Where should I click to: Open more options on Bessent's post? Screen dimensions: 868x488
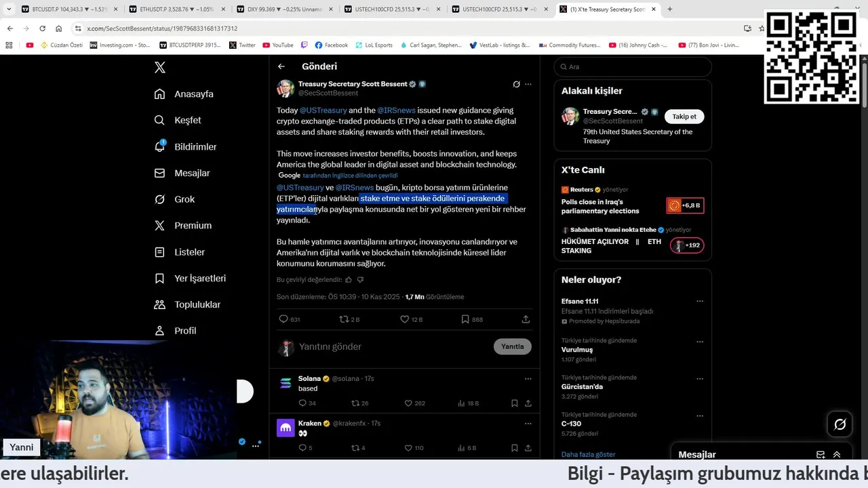click(528, 84)
